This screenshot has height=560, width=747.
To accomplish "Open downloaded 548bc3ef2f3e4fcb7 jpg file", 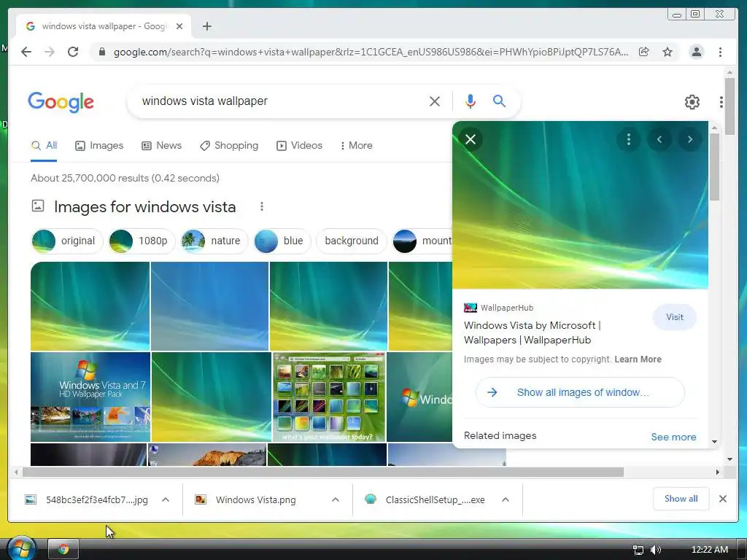I will pyautogui.click(x=87, y=499).
